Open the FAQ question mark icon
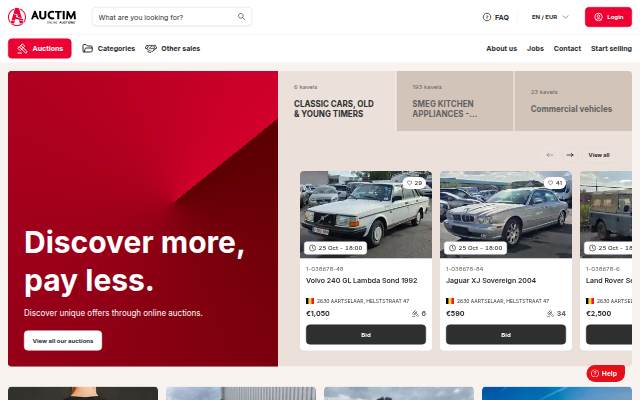640x400 pixels. coord(487,17)
